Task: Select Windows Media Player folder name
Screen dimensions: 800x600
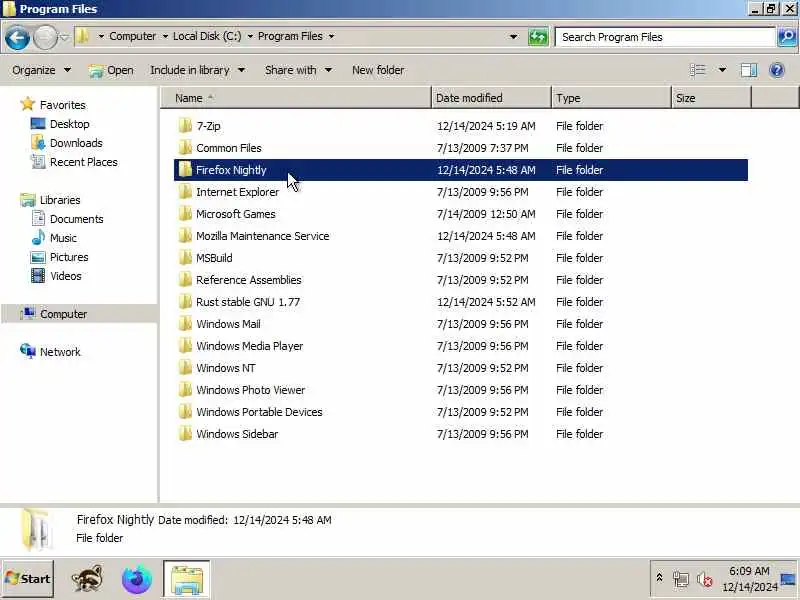Action: pyautogui.click(x=249, y=345)
